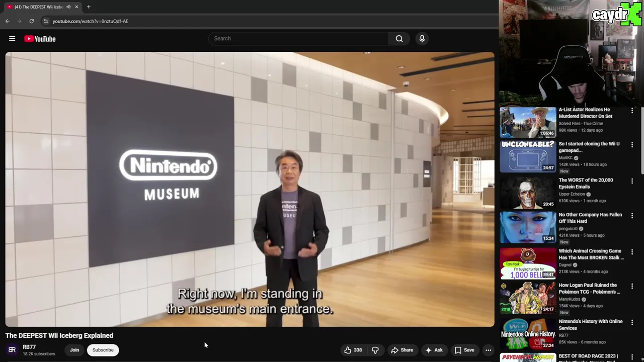
Task: Open Animal Crossing BROKEN Stalk thumbnail
Action: click(528, 263)
